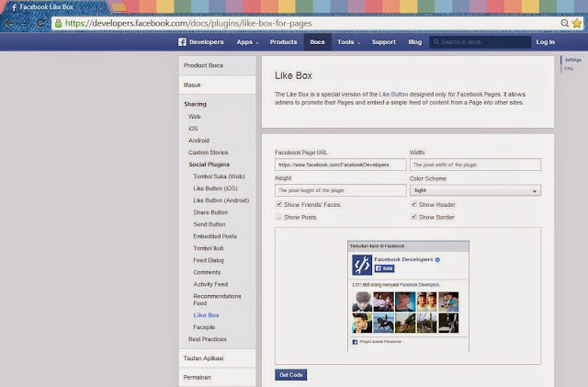Open the Color Scheme dropdown
The image size is (588, 387).
(475, 190)
